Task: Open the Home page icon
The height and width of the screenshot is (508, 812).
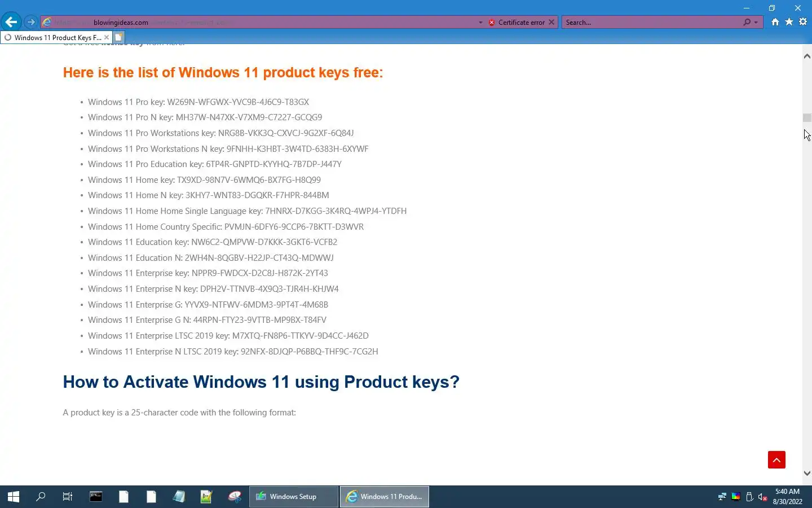Action: tap(775, 22)
